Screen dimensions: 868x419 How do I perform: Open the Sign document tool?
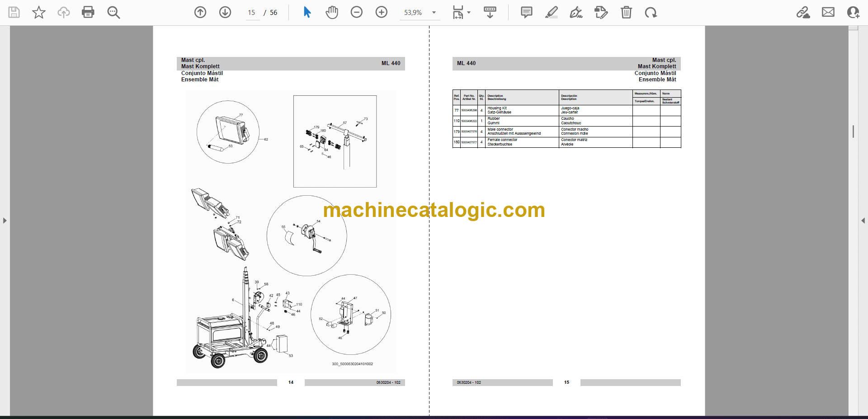tap(576, 12)
